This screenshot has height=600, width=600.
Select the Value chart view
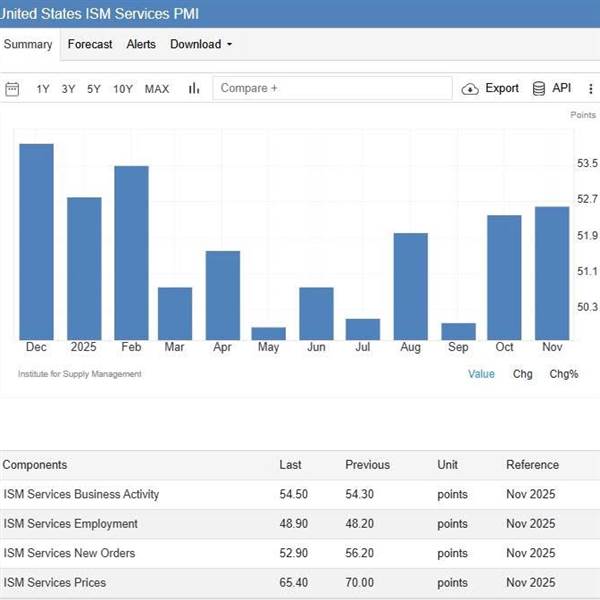click(x=481, y=374)
